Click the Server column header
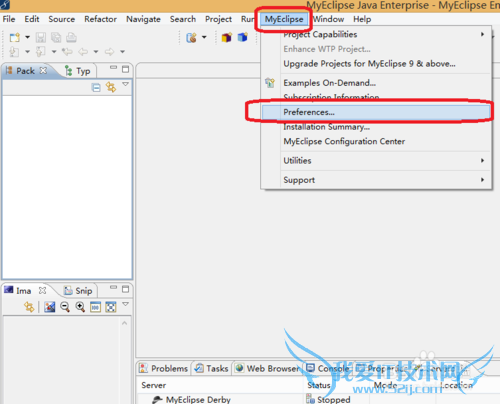 [154, 385]
